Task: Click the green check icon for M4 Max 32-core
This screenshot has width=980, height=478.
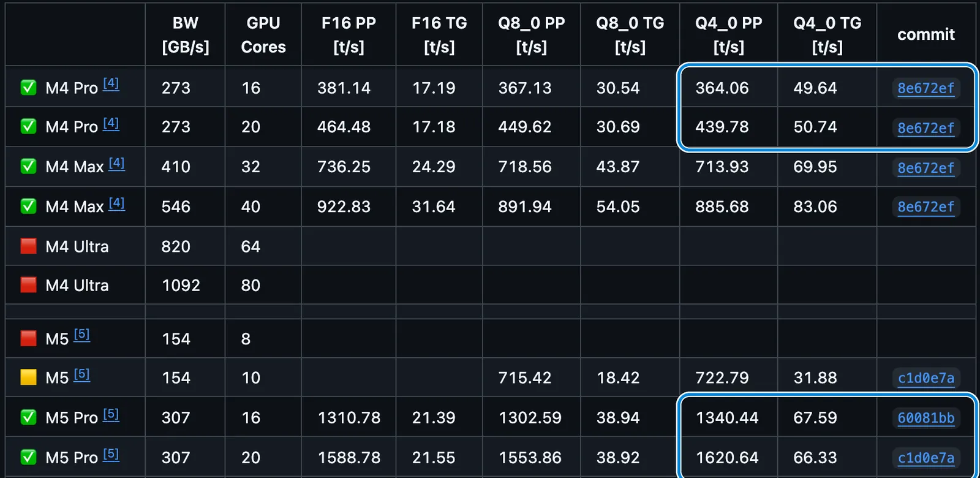Action: click(28, 166)
